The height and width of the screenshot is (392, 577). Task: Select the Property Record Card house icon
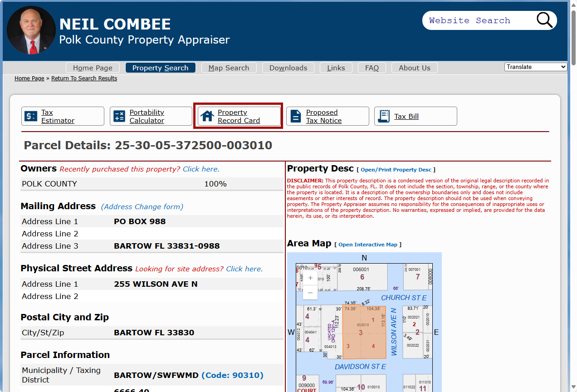click(x=208, y=116)
